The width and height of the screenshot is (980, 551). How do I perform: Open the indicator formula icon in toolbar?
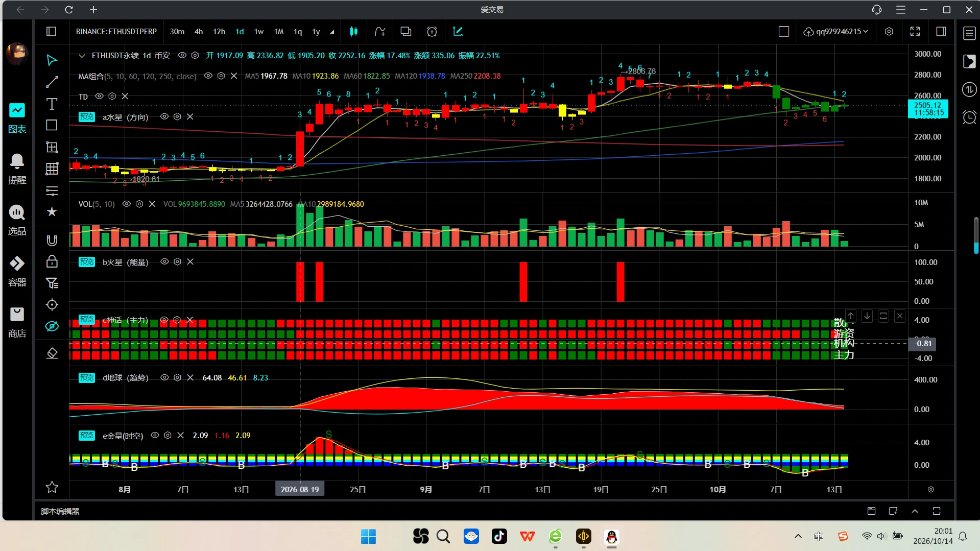[379, 32]
